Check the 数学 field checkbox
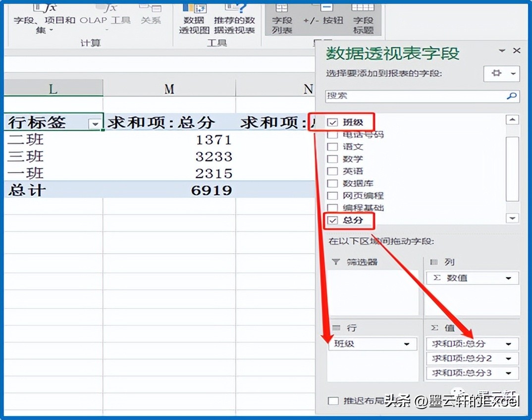The height and width of the screenshot is (420, 532). [x=332, y=159]
